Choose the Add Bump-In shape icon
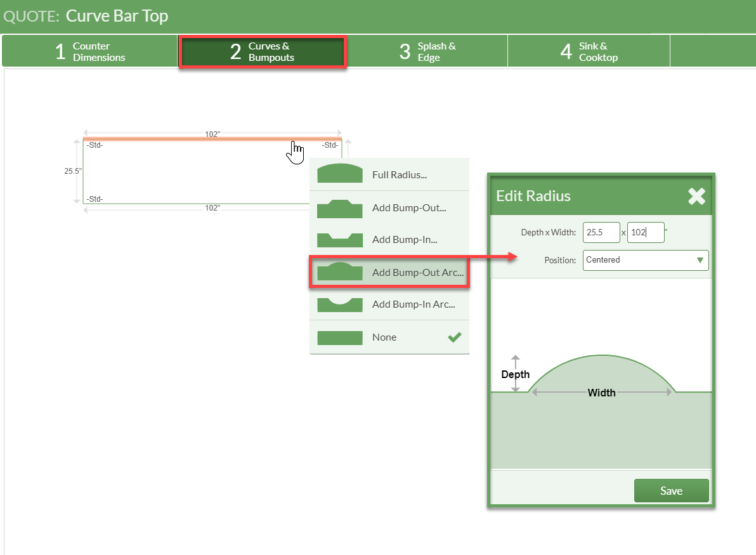The image size is (756, 555). pos(340,240)
